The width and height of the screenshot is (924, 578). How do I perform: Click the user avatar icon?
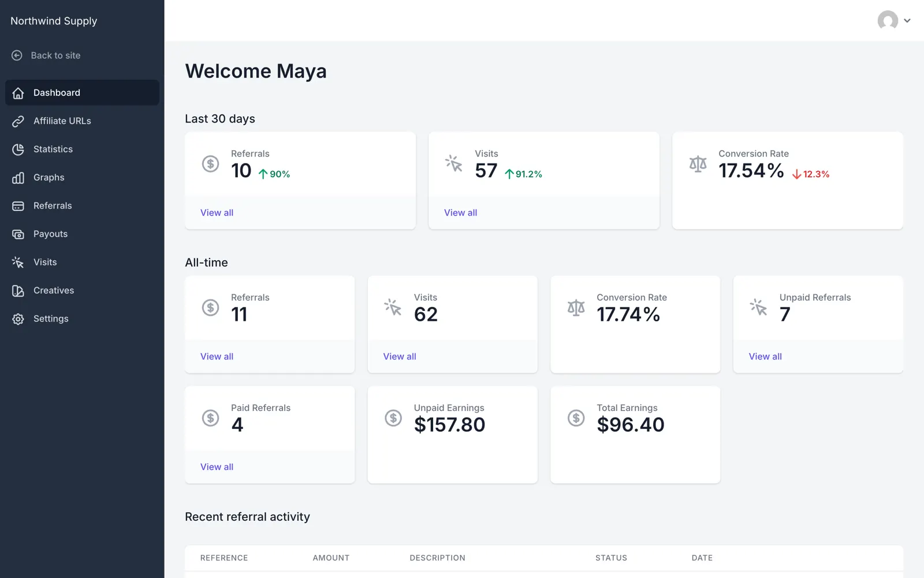coord(888,21)
